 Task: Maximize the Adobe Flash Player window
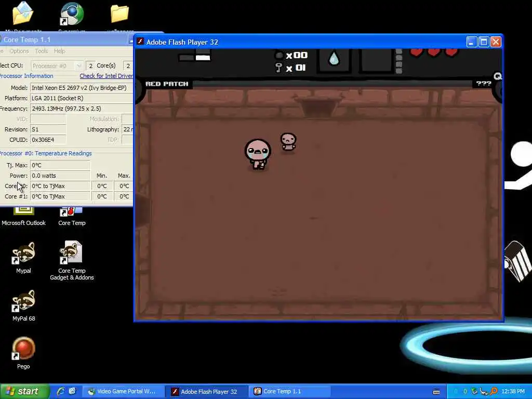[484, 42]
